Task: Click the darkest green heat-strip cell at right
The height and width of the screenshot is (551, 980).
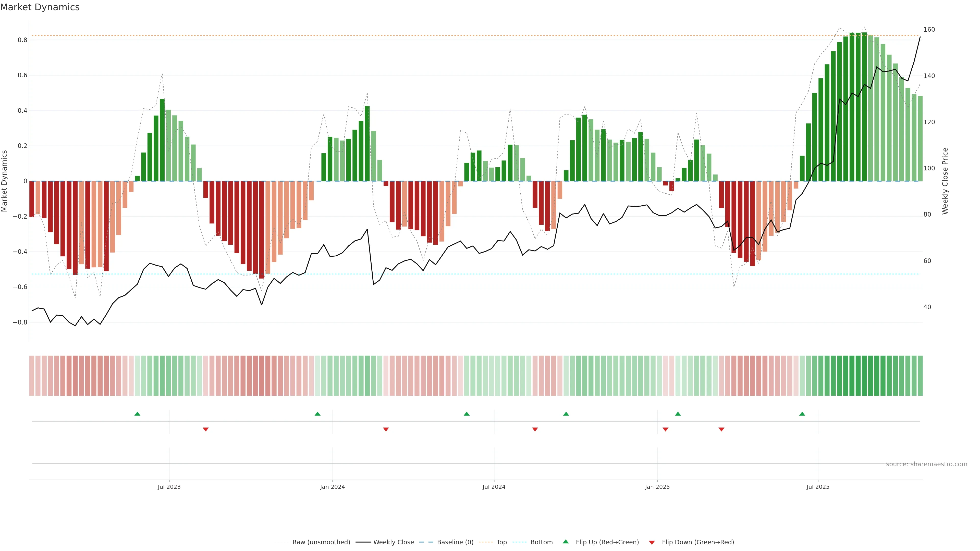Action: pos(864,375)
